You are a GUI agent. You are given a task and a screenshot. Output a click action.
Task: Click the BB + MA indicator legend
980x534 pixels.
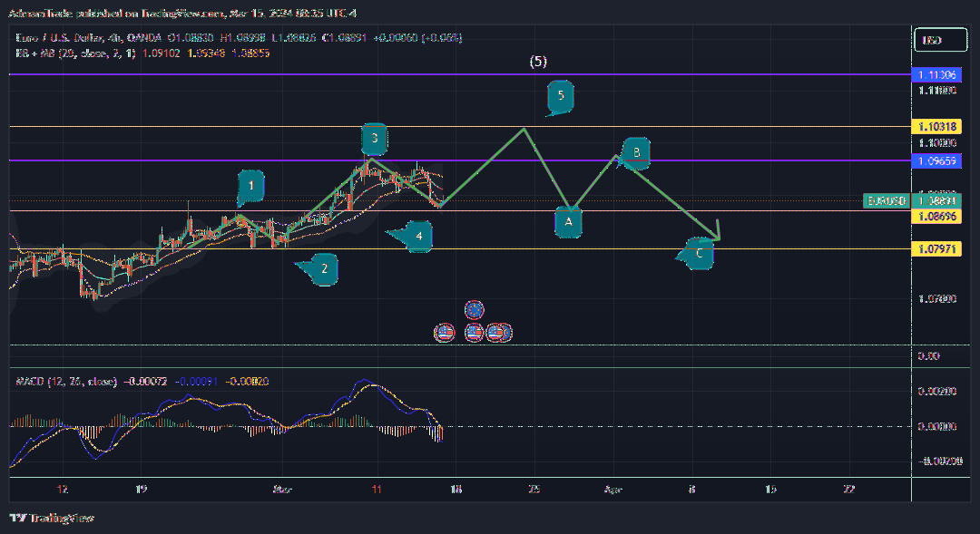click(75, 53)
